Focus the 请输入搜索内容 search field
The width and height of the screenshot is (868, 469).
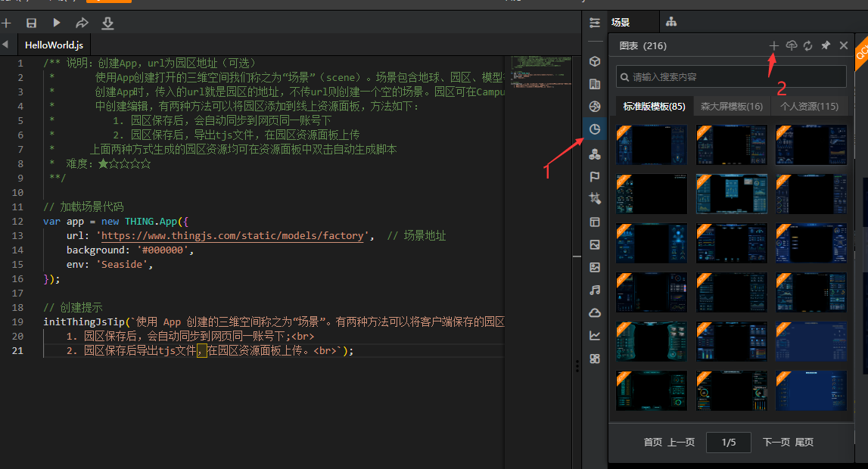pos(731,77)
